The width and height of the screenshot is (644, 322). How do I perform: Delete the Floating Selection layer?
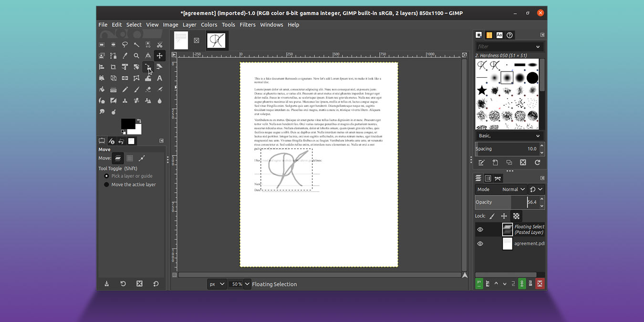(540, 283)
